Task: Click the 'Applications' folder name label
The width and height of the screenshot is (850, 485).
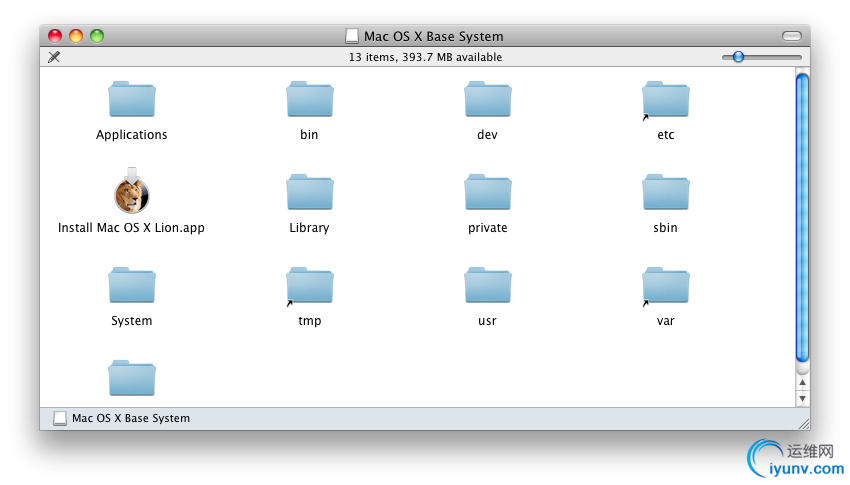Action: tap(132, 135)
